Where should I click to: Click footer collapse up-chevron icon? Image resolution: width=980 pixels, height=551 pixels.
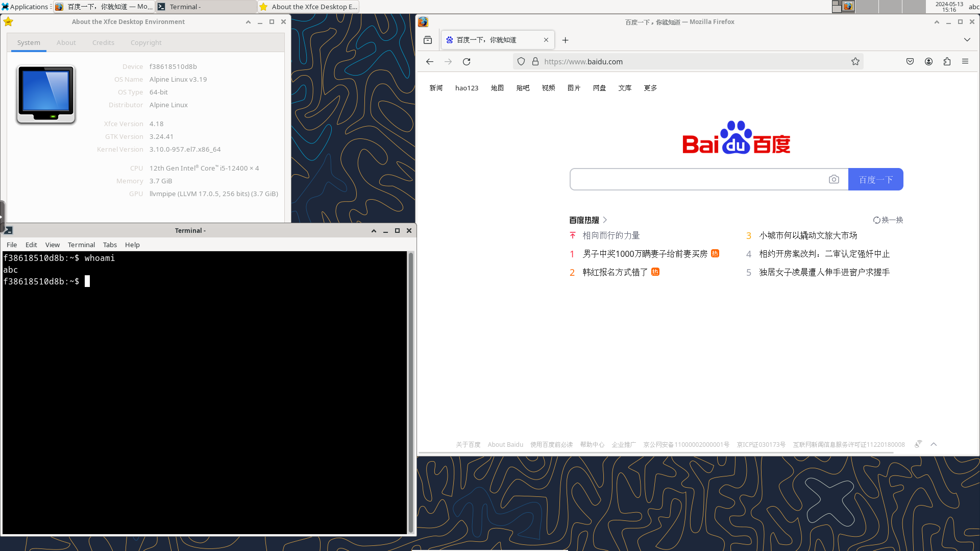pos(934,444)
